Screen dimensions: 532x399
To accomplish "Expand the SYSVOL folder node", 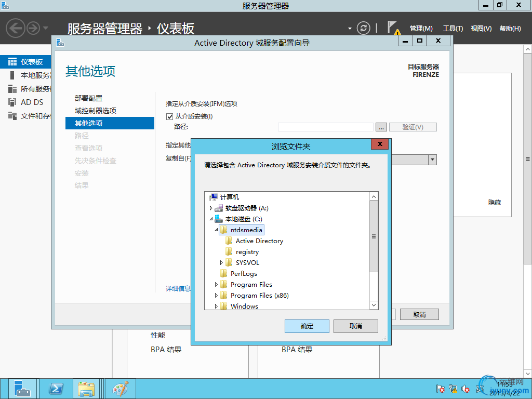I will point(221,262).
